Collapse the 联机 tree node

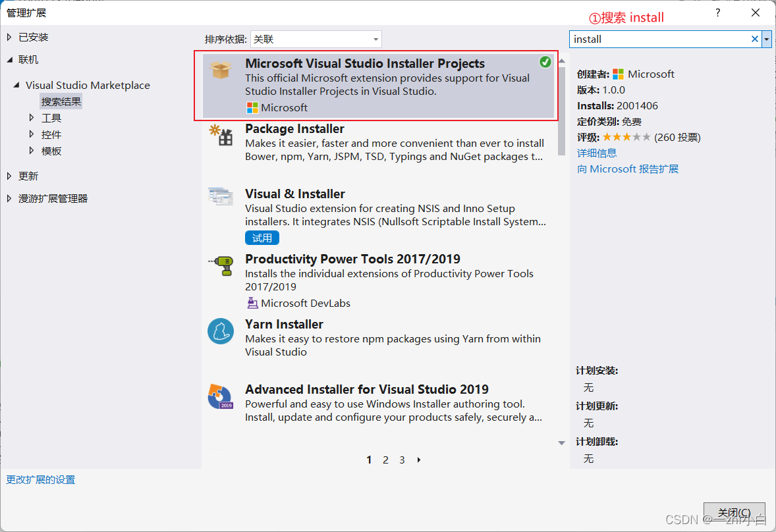click(x=9, y=60)
